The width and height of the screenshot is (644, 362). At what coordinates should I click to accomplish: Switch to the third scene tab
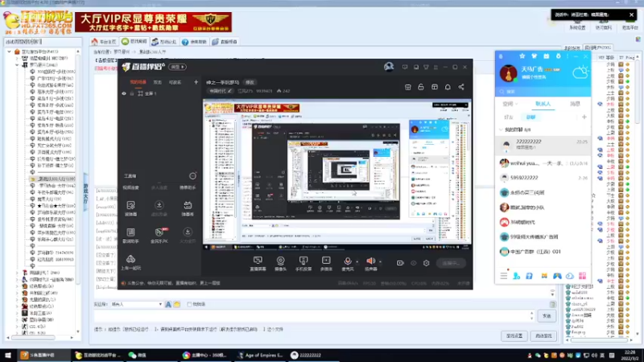(x=175, y=82)
